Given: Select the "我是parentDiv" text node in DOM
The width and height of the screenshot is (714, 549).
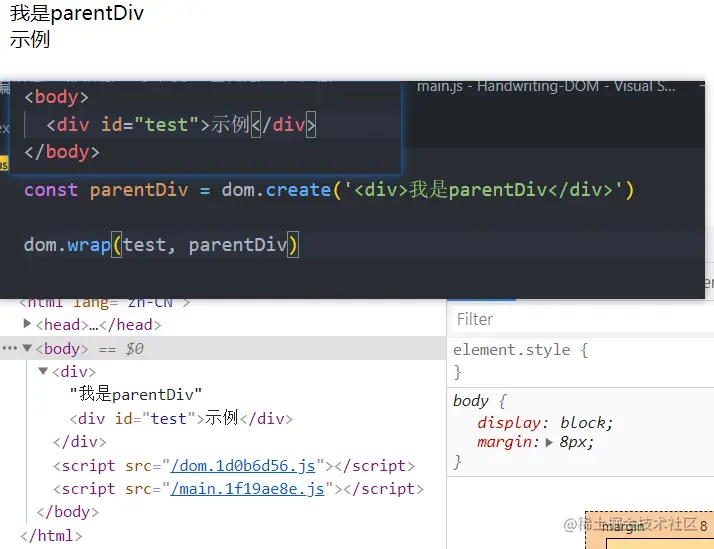Looking at the screenshot, I should pos(136,394).
